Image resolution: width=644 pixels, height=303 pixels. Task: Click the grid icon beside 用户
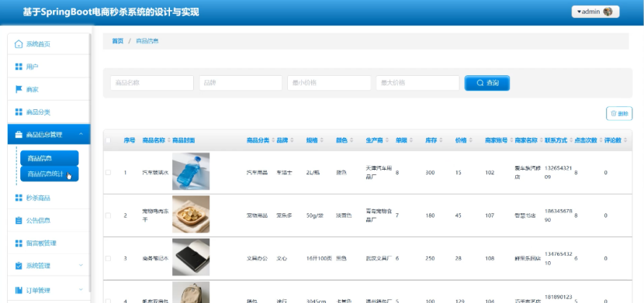pyautogui.click(x=19, y=67)
